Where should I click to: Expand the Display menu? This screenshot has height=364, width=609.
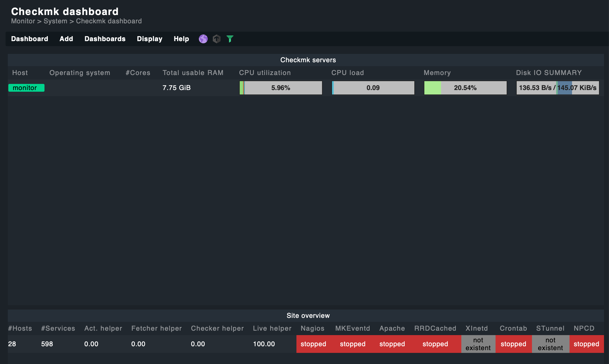click(150, 39)
